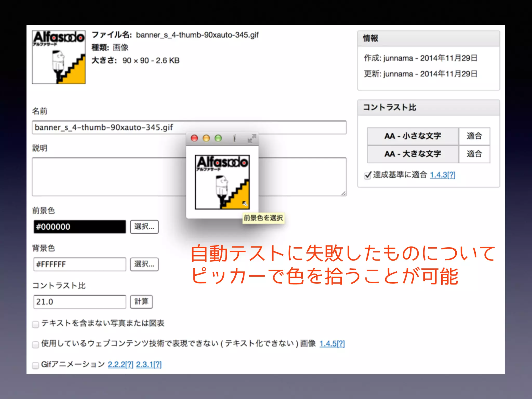Click the Alfasado image inside the picker window

coord(222,182)
